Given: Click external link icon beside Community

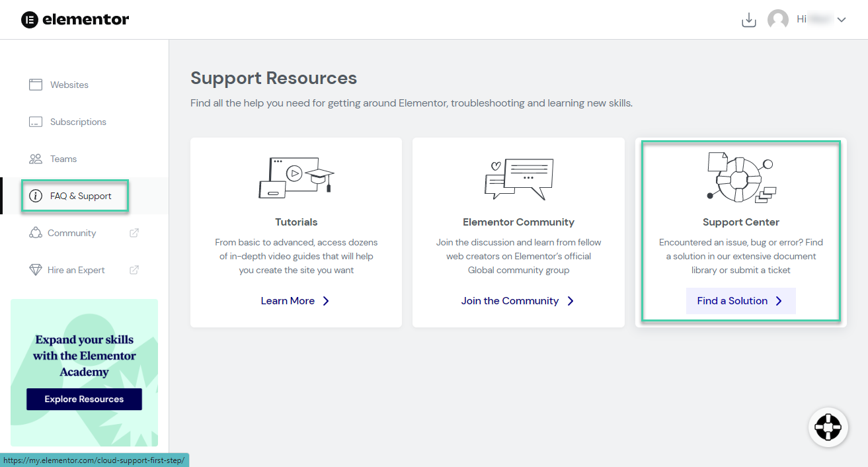Looking at the screenshot, I should [x=134, y=233].
